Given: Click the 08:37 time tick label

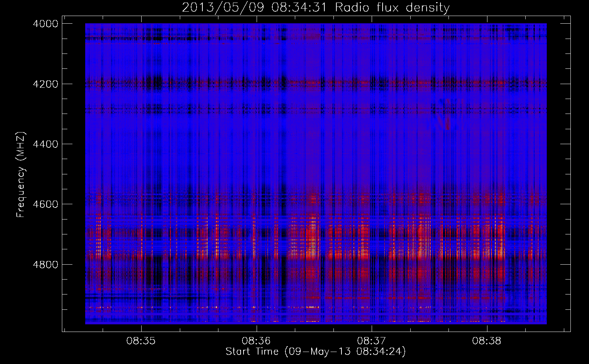Looking at the screenshot, I should (x=371, y=341).
